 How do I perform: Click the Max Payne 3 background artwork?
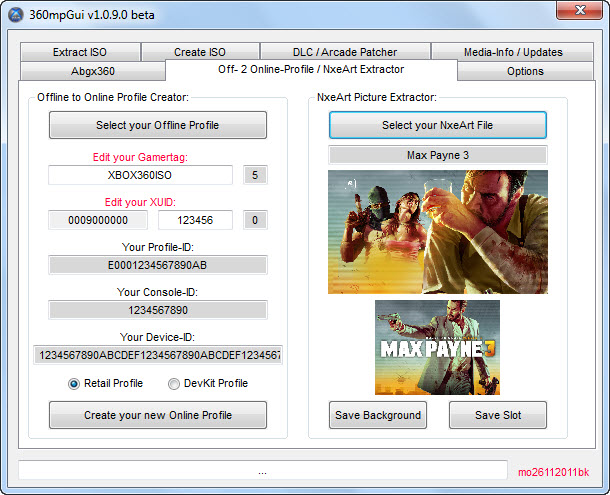click(438, 232)
